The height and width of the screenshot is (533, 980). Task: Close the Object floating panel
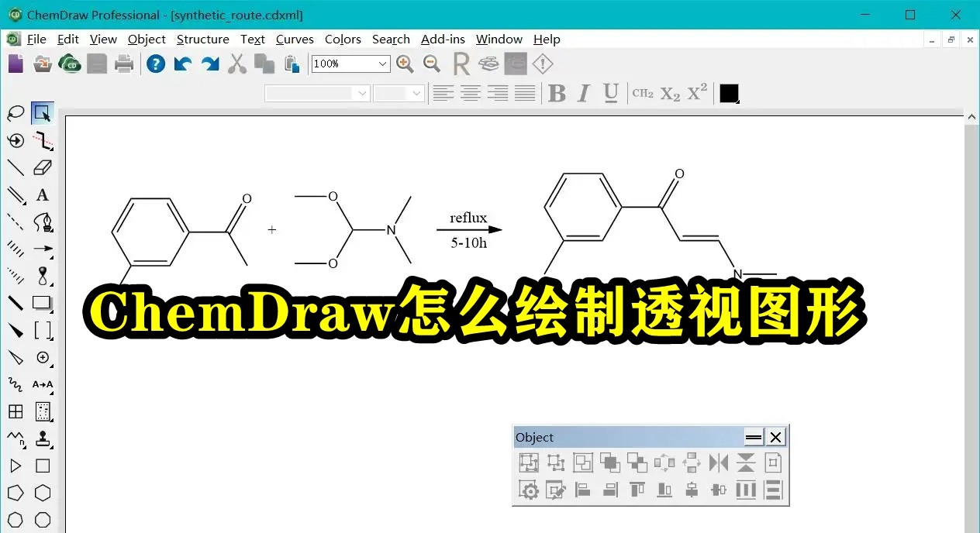click(776, 438)
